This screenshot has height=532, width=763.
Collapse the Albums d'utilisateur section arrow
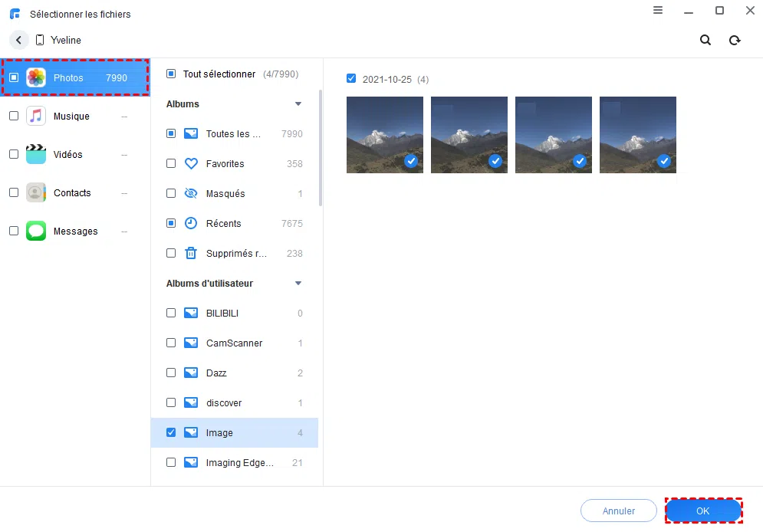click(298, 284)
